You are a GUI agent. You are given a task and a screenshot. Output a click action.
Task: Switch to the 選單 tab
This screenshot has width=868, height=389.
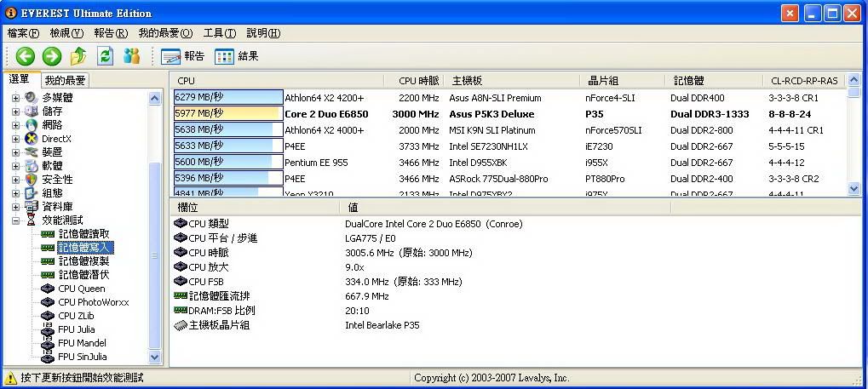coord(20,80)
